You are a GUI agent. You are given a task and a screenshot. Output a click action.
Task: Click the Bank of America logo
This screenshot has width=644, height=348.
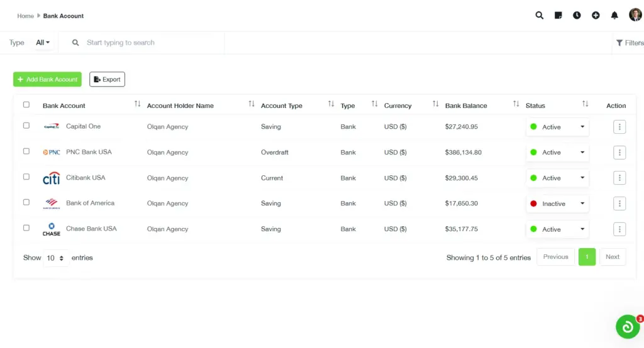click(52, 204)
